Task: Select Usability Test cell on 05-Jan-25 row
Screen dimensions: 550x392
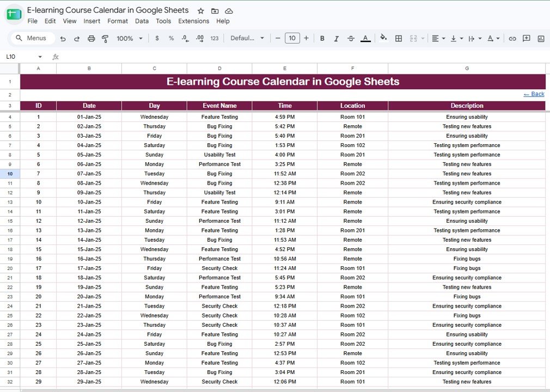Action: point(219,155)
